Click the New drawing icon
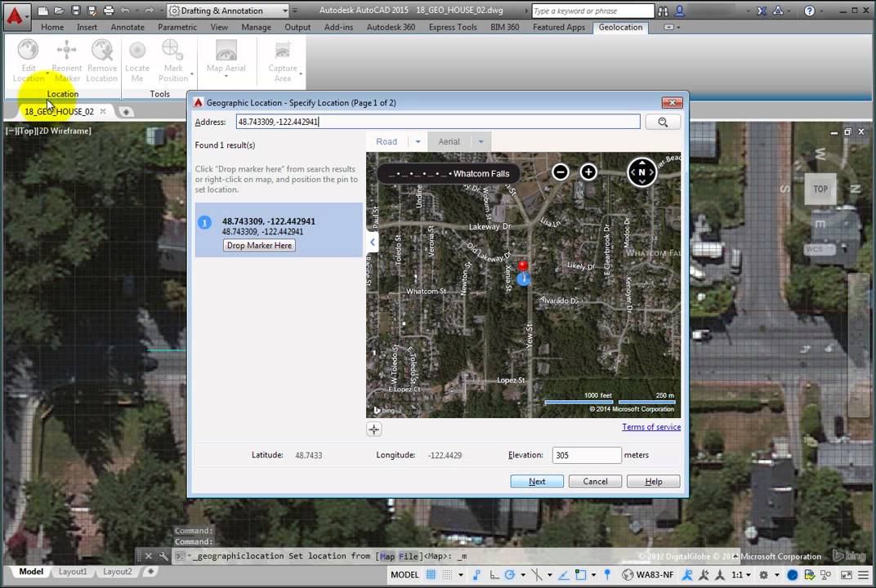Screen dimensions: 876x588 [x=43, y=11]
